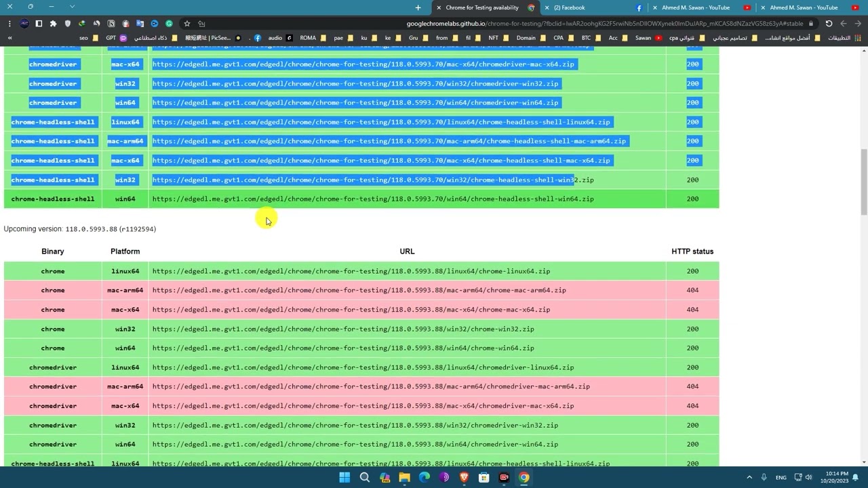Open Microsoft Edge from taskbar
This screenshot has width=868, height=488.
pyautogui.click(x=424, y=477)
